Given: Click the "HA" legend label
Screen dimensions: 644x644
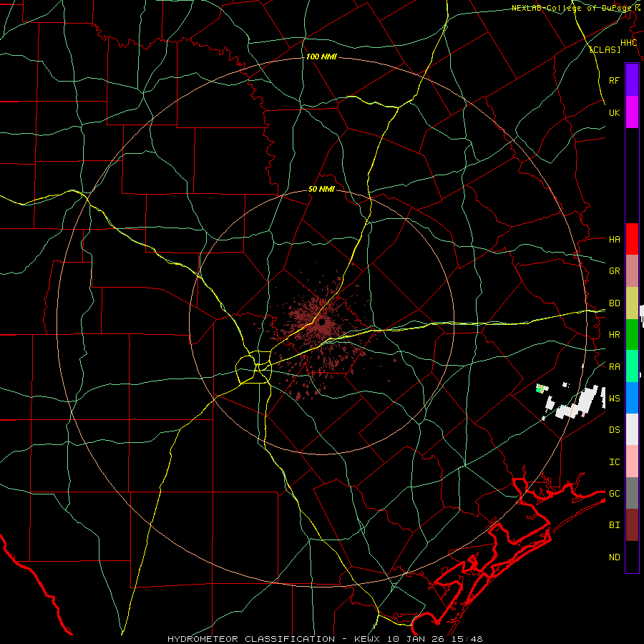Looking at the screenshot, I should [614, 239].
